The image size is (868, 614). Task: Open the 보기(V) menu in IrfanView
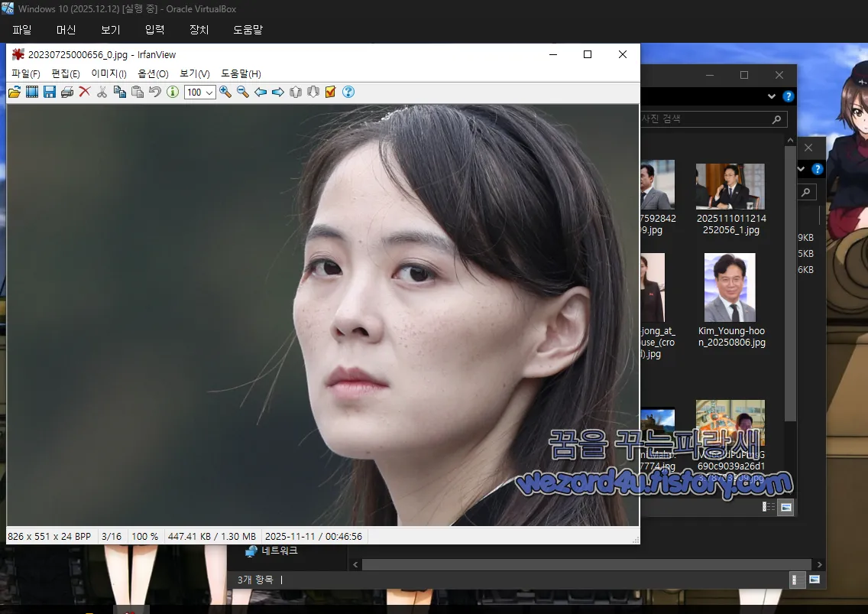click(194, 73)
